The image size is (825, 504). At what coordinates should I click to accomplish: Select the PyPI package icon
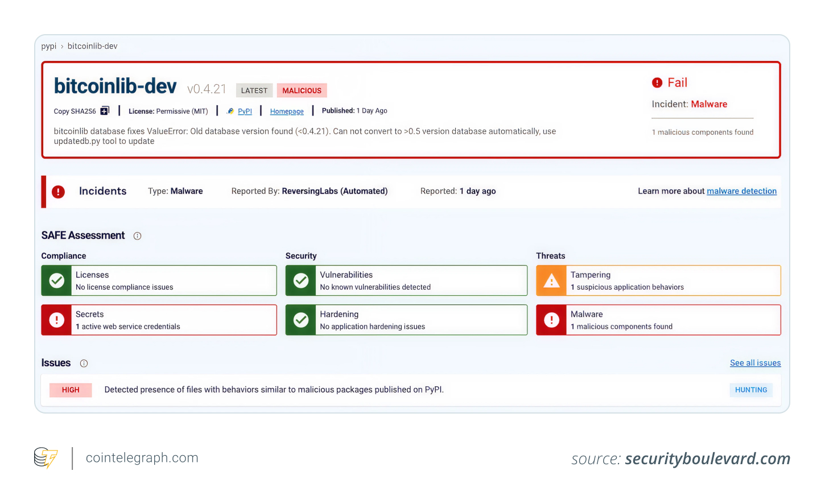pyautogui.click(x=230, y=111)
